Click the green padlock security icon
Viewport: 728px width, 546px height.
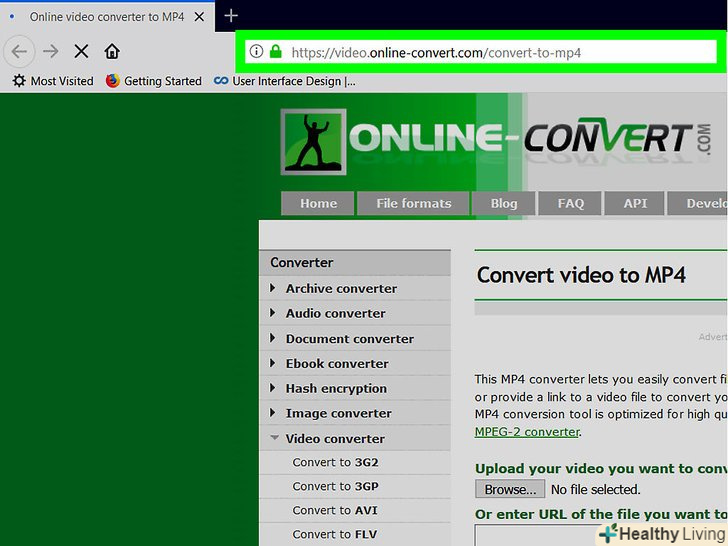[276, 52]
